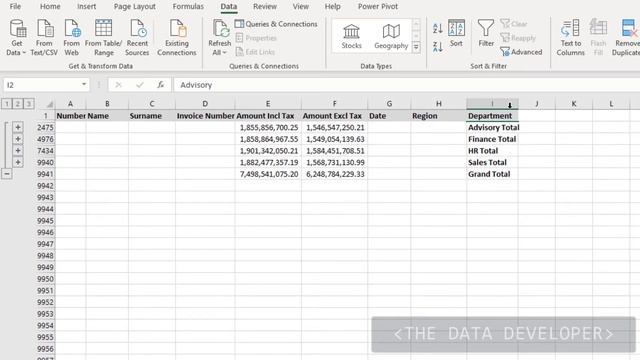This screenshot has width=640, height=360.
Task: Sort Z to A descending
Action: (438, 47)
